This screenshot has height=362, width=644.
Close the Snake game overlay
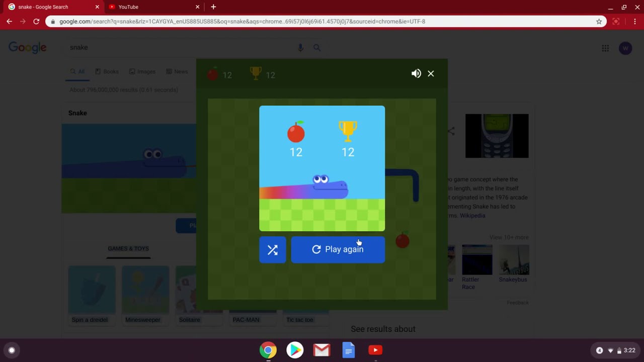coord(431,73)
